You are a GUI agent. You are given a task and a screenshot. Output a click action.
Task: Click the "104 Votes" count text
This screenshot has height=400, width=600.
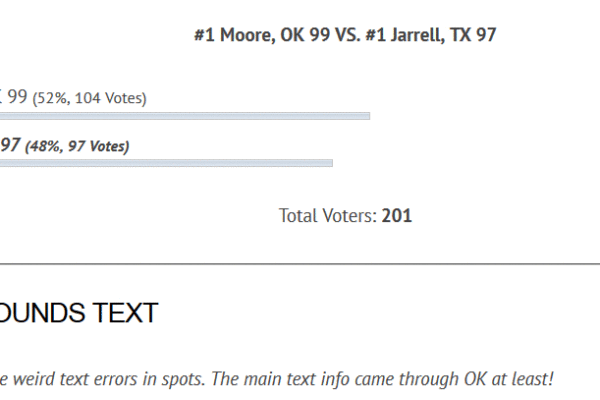109,98
